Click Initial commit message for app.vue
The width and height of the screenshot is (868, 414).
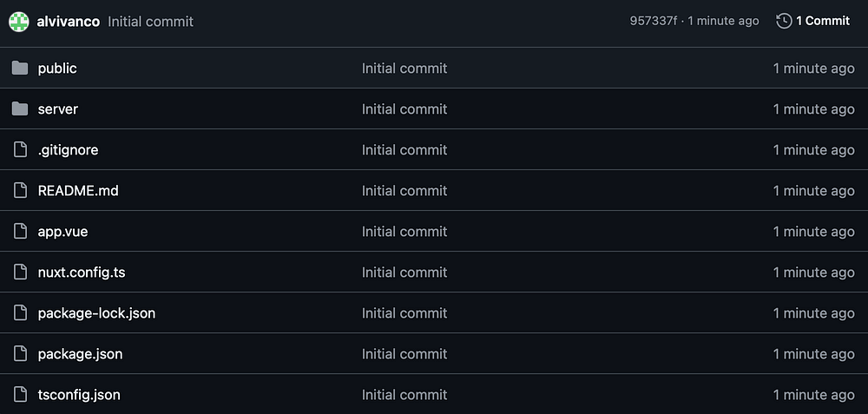[x=404, y=231]
